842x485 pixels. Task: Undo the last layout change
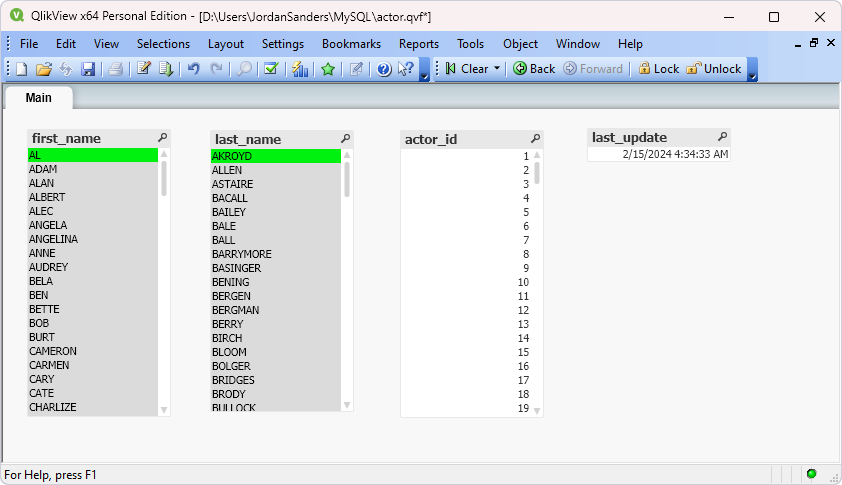point(194,69)
